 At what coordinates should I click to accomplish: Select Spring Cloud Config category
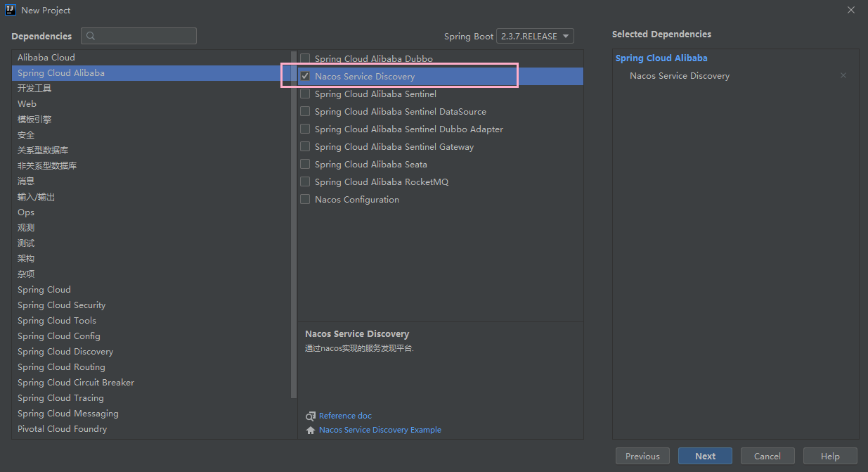59,336
